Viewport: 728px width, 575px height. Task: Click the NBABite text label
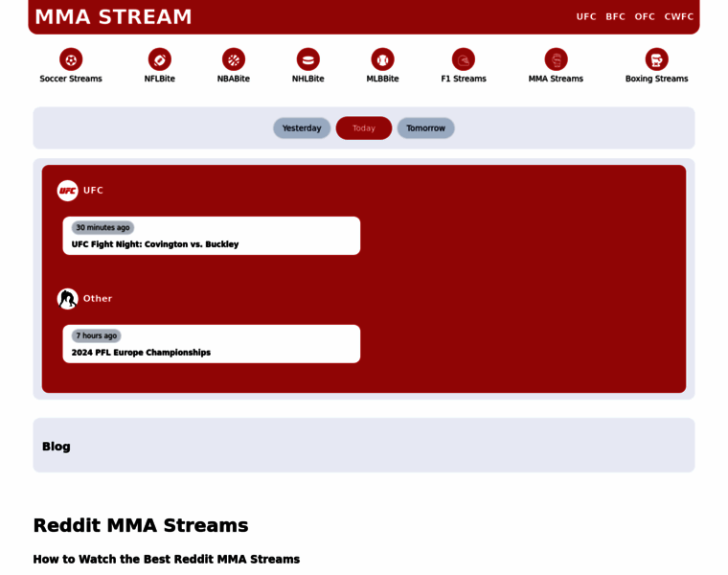coord(234,79)
